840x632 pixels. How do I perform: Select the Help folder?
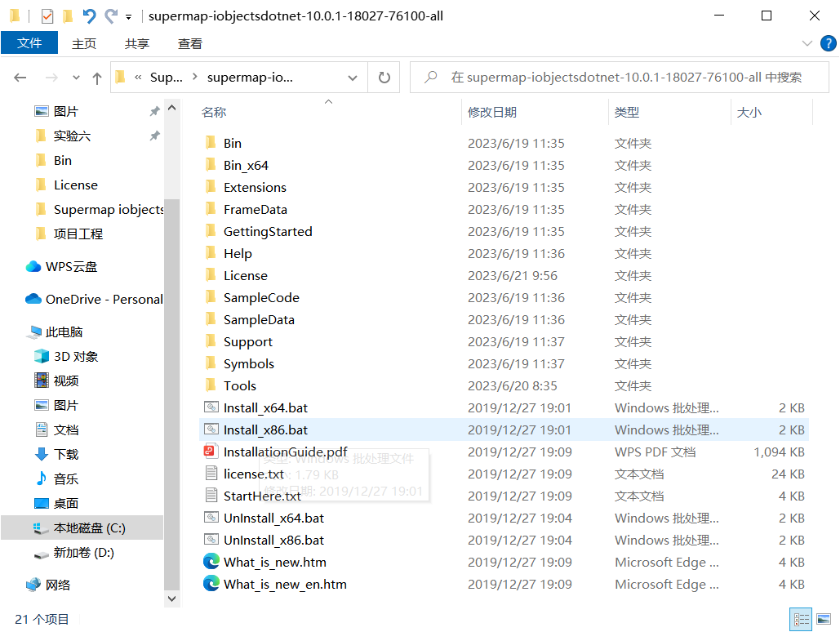(238, 253)
